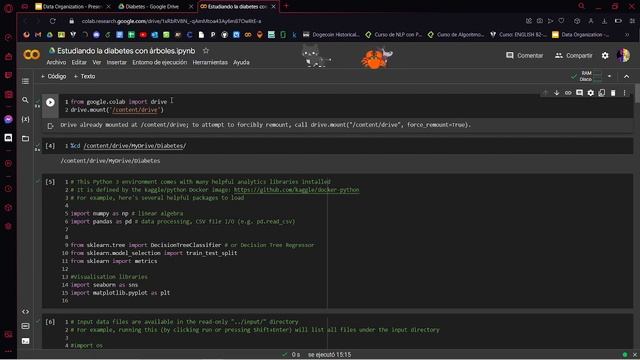Open Dogecoin Historical bookmark
The width and height of the screenshot is (640, 360).
332,35
